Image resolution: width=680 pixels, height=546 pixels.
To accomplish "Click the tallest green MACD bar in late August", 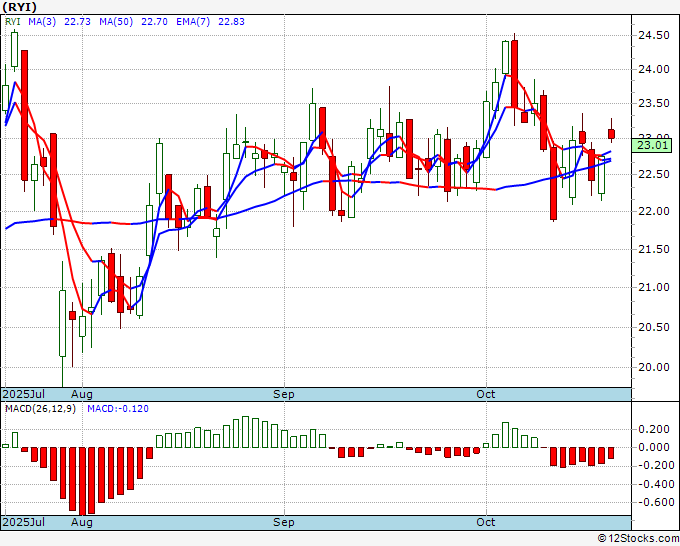I will coord(245,432).
